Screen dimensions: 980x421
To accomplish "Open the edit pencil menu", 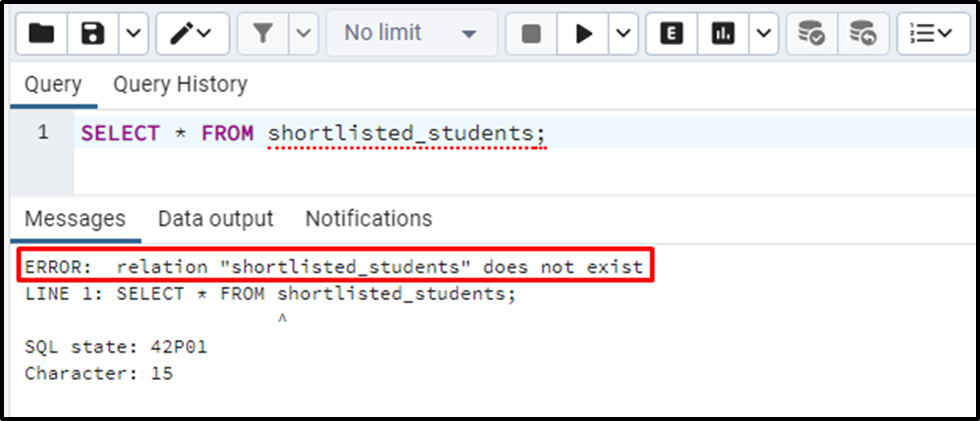I will (x=193, y=33).
